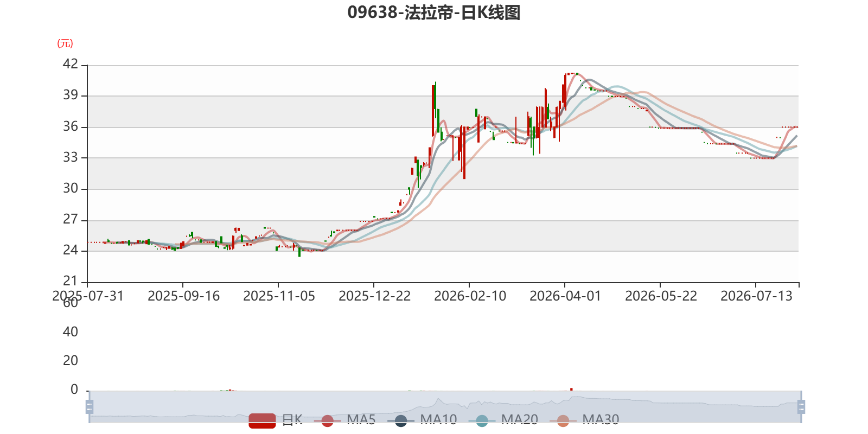The width and height of the screenshot is (868, 434).
Task: Toggle 日K candlestick series via its text label
Action: pyautogui.click(x=292, y=420)
